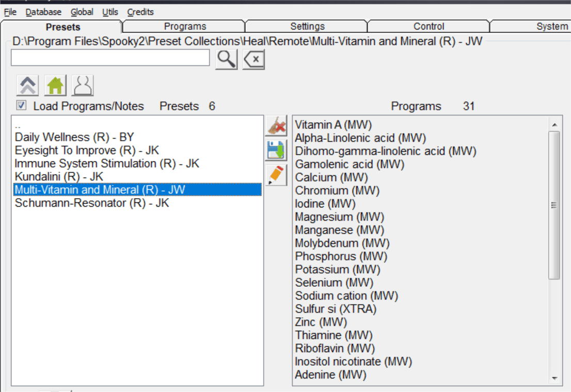Switch to the Settings tab
Screen dimensions: 571x392
pyautogui.click(x=307, y=26)
